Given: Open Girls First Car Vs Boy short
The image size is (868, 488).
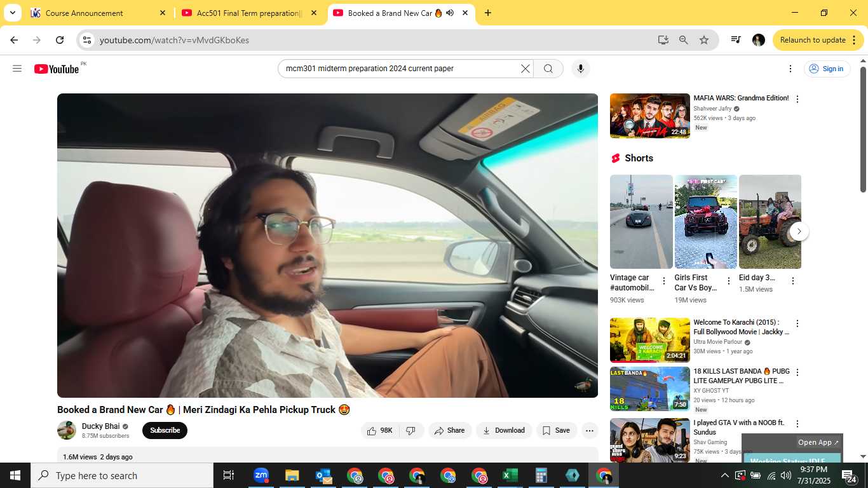Looking at the screenshot, I should point(706,222).
